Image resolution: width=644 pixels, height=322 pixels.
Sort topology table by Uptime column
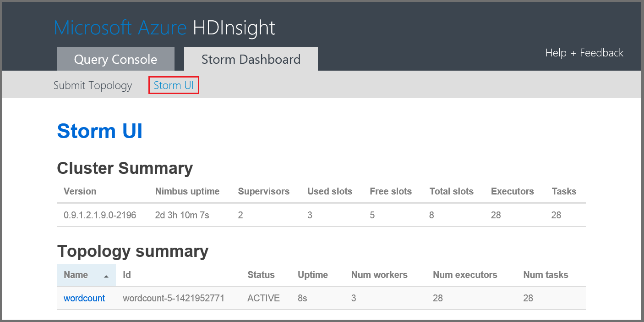coord(313,275)
